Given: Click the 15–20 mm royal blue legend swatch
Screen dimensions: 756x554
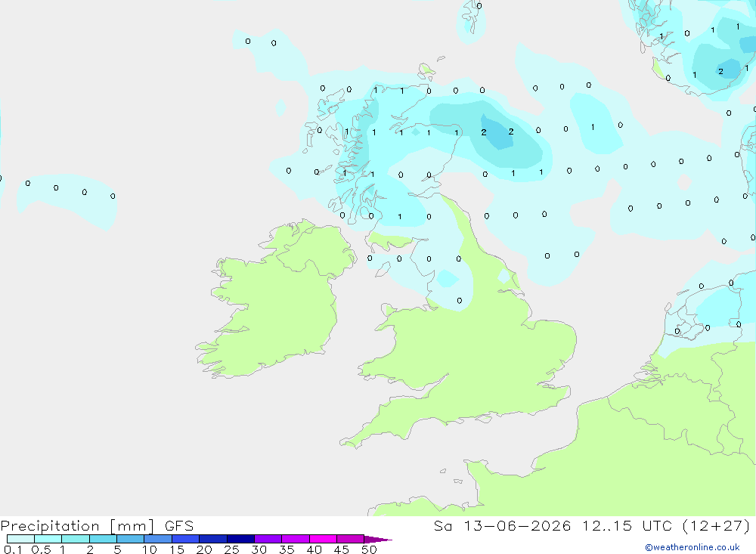Looking at the screenshot, I should click(x=186, y=539).
